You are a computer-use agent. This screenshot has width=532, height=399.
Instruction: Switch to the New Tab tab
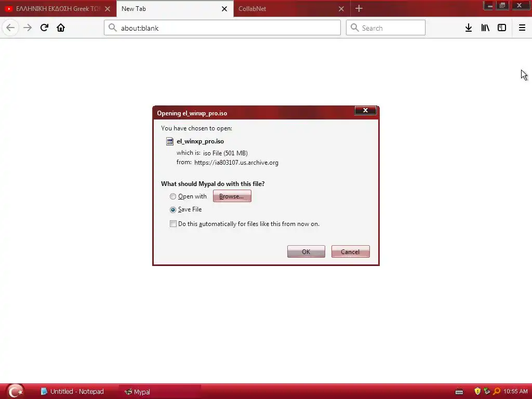pos(175,9)
